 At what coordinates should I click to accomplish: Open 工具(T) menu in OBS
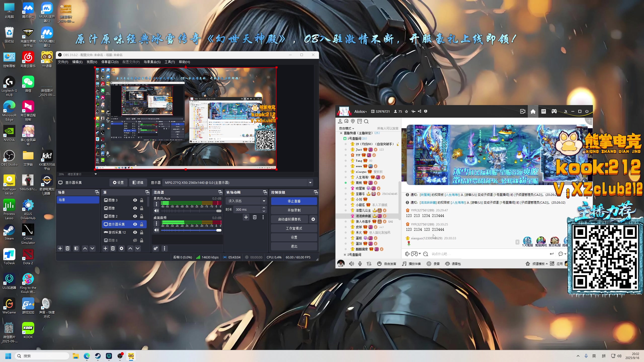(x=170, y=62)
